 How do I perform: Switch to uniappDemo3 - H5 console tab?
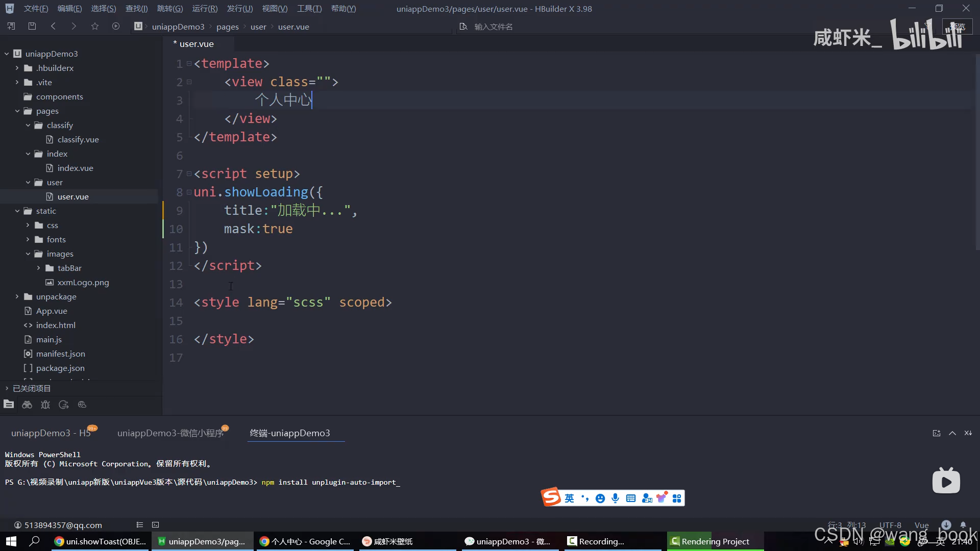[51, 433]
